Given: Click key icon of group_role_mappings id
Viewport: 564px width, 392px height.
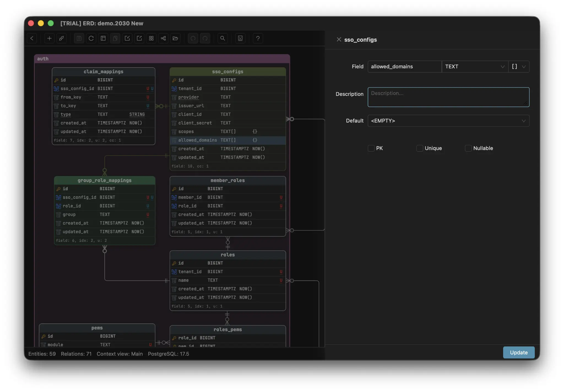Looking at the screenshot, I should (x=58, y=189).
